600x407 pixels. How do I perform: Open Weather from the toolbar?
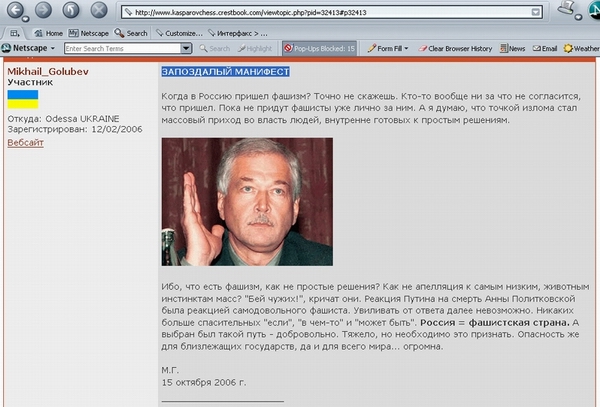tap(582, 48)
